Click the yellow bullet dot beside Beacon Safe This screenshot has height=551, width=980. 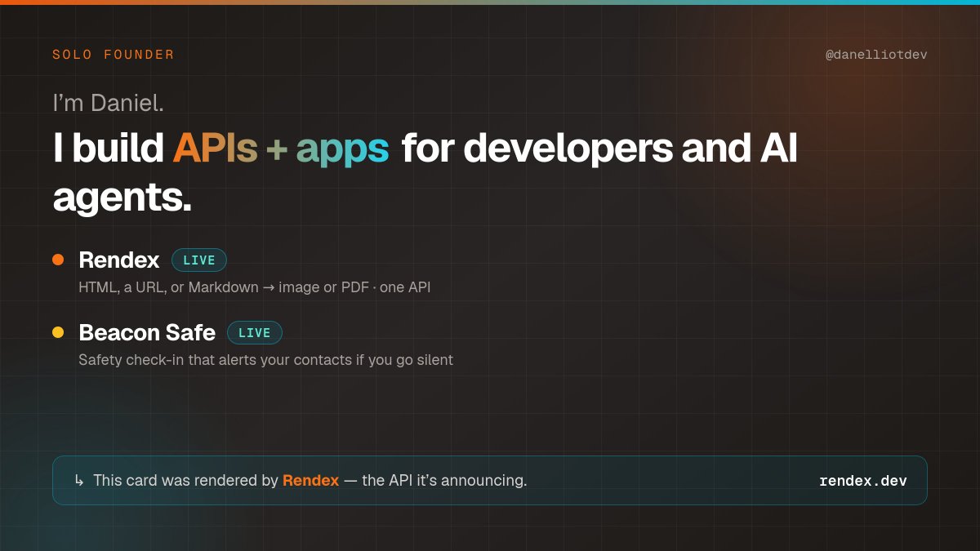58,332
